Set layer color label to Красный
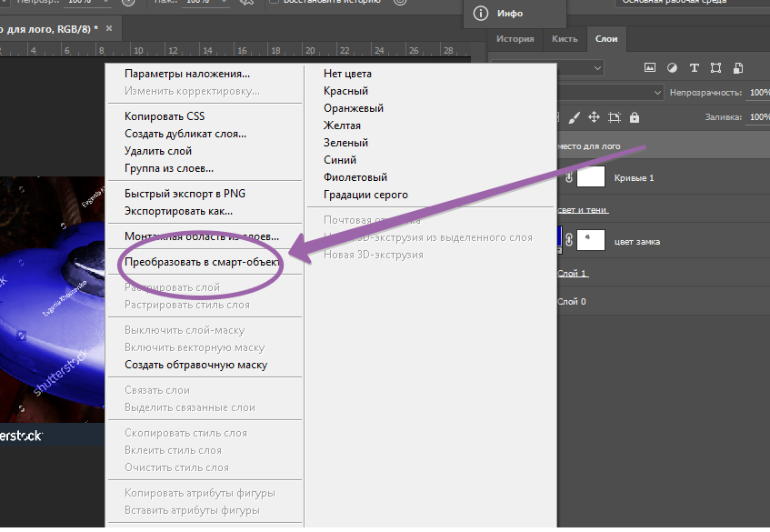The width and height of the screenshot is (770, 532). pyautogui.click(x=345, y=91)
